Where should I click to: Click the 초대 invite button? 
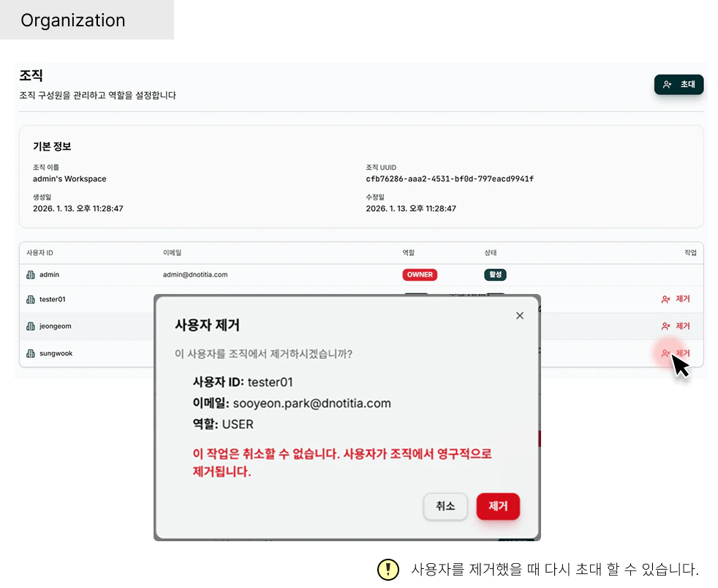click(679, 84)
